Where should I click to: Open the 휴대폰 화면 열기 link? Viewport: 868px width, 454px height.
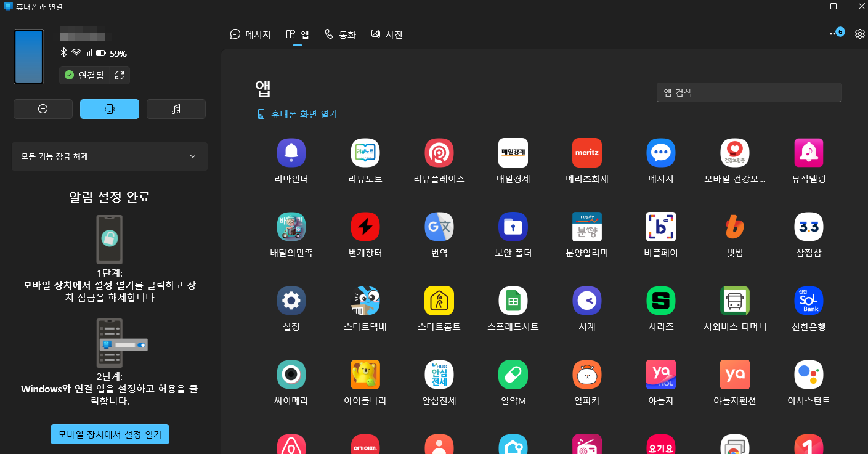[x=297, y=114]
